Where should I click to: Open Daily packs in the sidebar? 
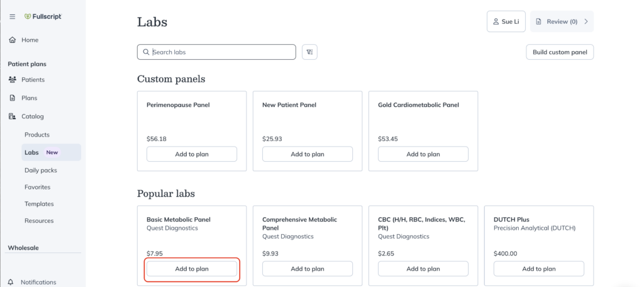(41, 170)
